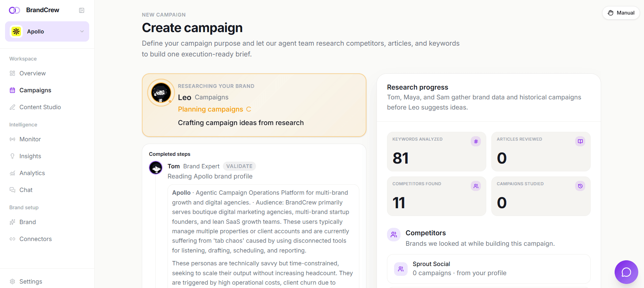
Task: Click the Analytics chart icon
Action: (12, 173)
